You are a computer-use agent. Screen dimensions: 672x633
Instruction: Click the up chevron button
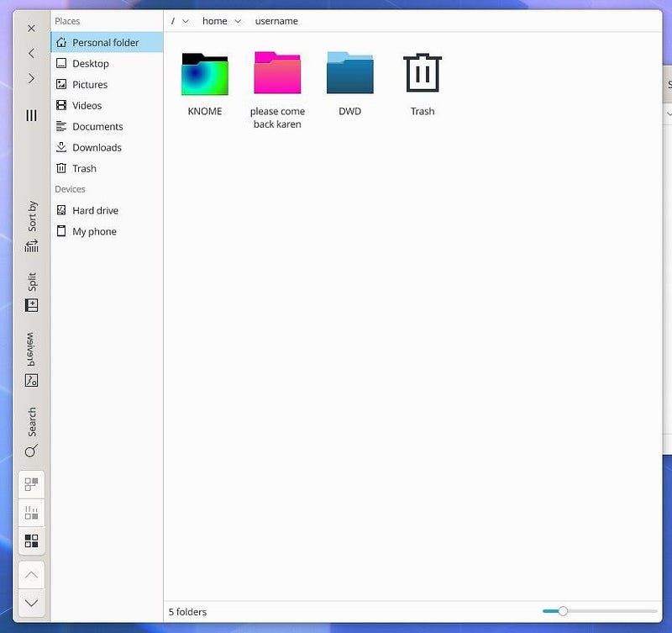tap(31, 575)
